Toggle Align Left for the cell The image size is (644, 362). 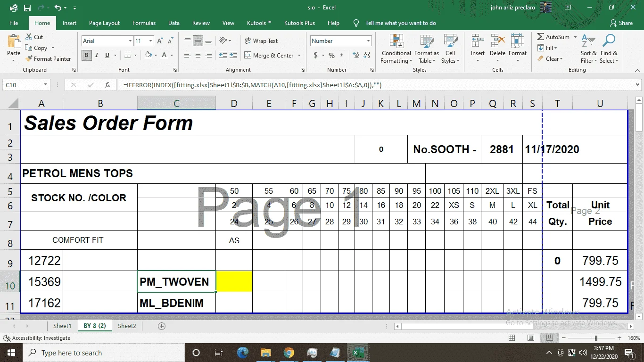[188, 55]
